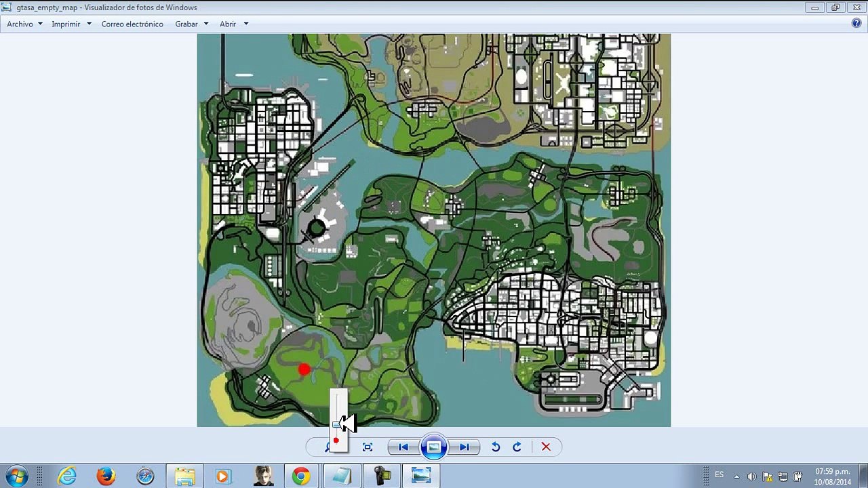
Task: Open the blue help question-mark icon
Action: pyautogui.click(x=856, y=23)
